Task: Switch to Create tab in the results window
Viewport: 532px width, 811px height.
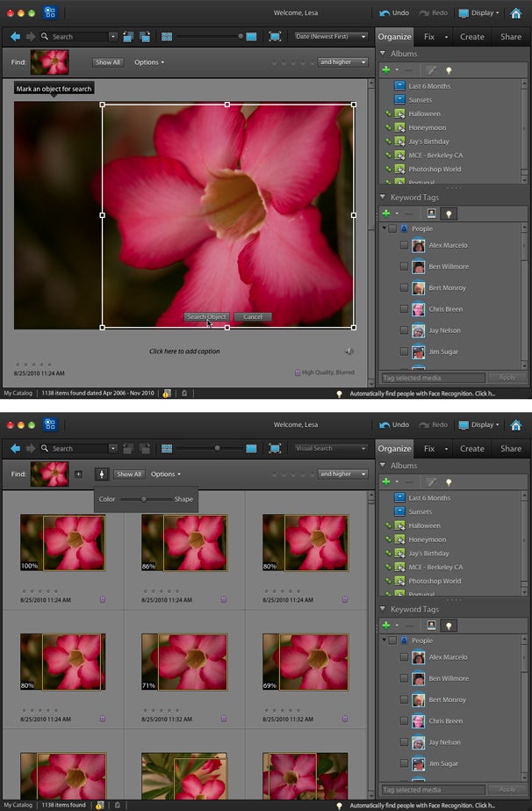Action: pos(472,448)
